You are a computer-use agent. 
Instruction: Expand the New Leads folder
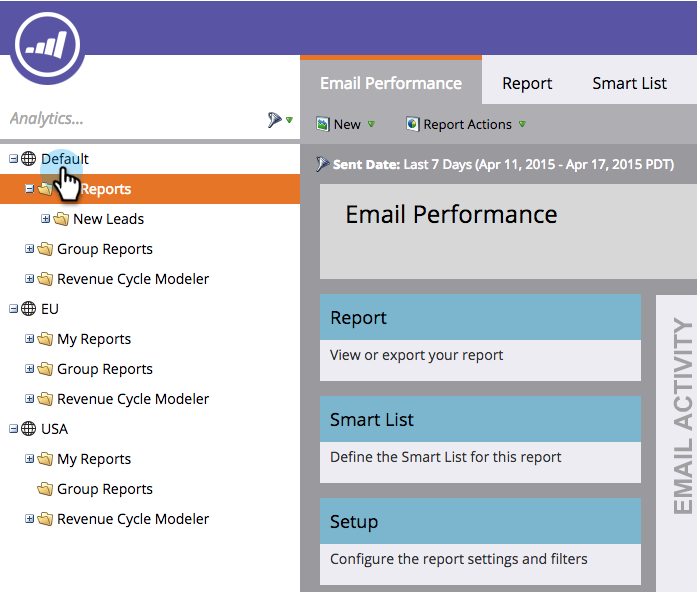[x=45, y=219]
